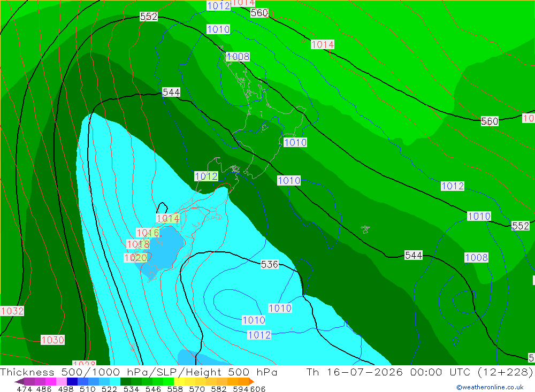Select the cyan legend swatch
This screenshot has width=535, height=392.
click(x=115, y=381)
